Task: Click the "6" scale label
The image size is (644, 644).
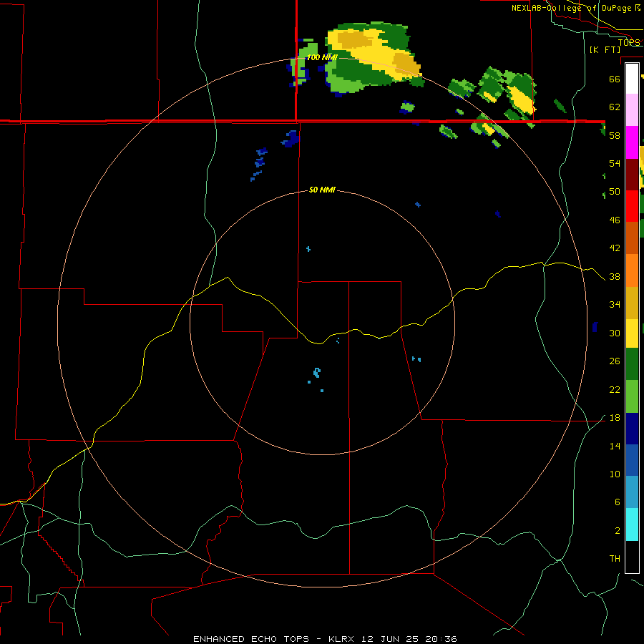Action: (617, 502)
